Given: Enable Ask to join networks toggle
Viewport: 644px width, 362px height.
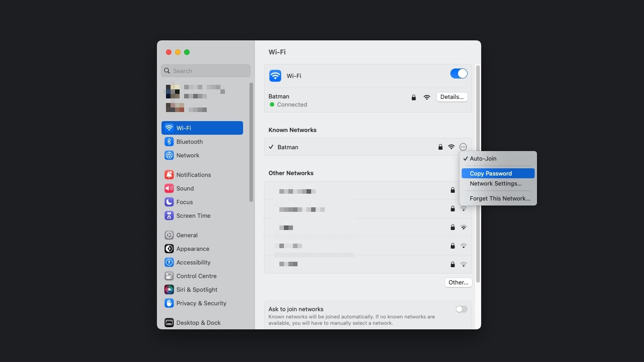Looking at the screenshot, I should click(x=461, y=309).
